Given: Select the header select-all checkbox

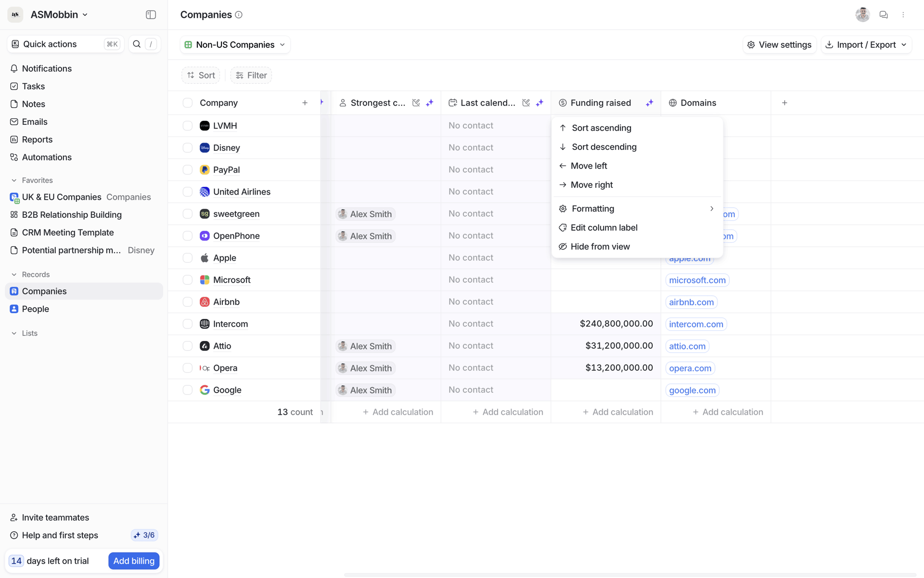Looking at the screenshot, I should pos(188,103).
